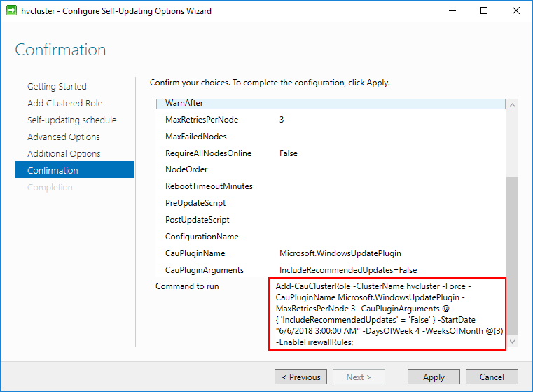The height and width of the screenshot is (392, 533).
Task: Go to Getting Started step
Action: pos(57,87)
